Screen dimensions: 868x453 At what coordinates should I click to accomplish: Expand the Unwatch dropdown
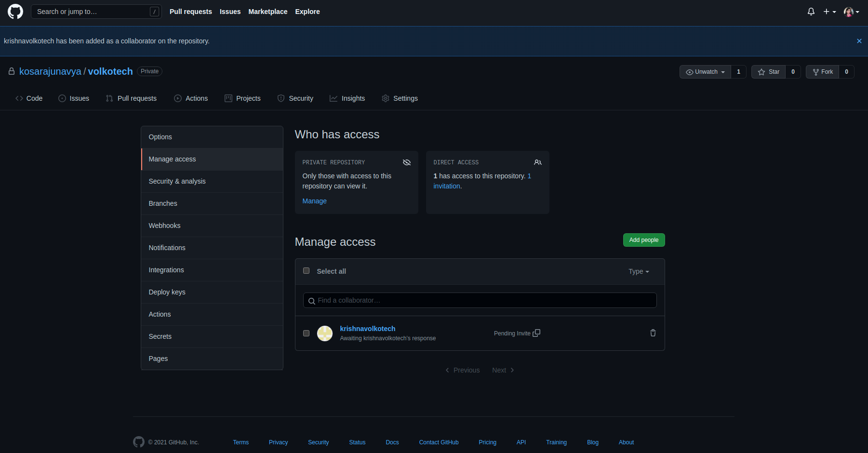click(x=705, y=72)
